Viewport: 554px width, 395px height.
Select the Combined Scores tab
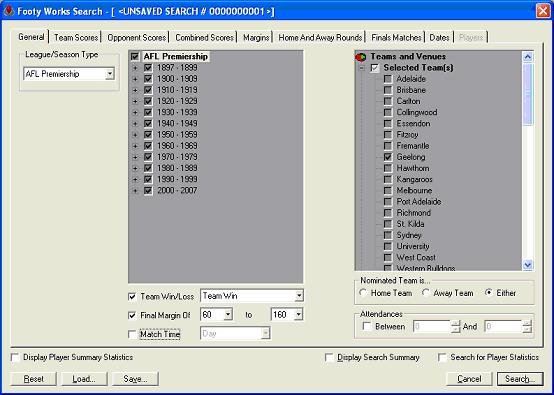coord(204,37)
